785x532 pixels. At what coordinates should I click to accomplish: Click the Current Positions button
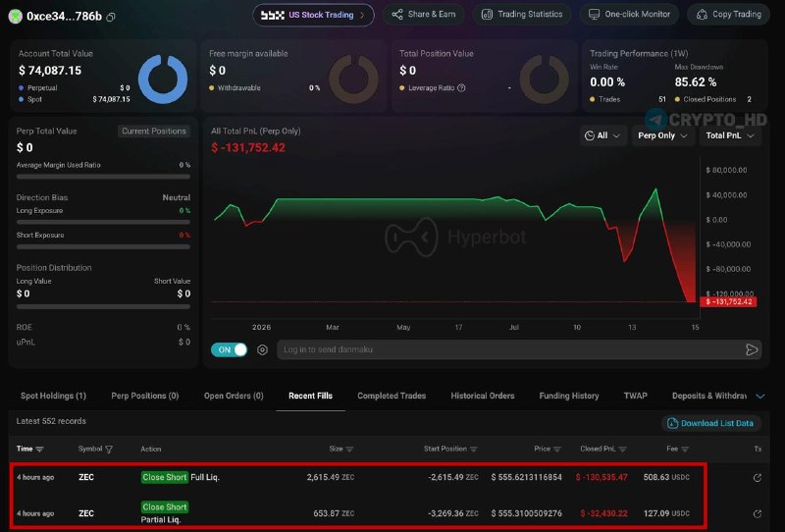[154, 132]
